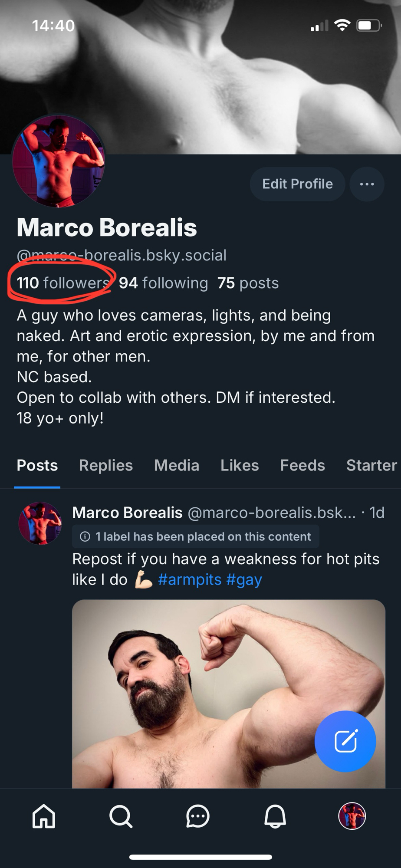Open the Starter packs tab
Image resolution: width=401 pixels, height=868 pixels.
371,465
